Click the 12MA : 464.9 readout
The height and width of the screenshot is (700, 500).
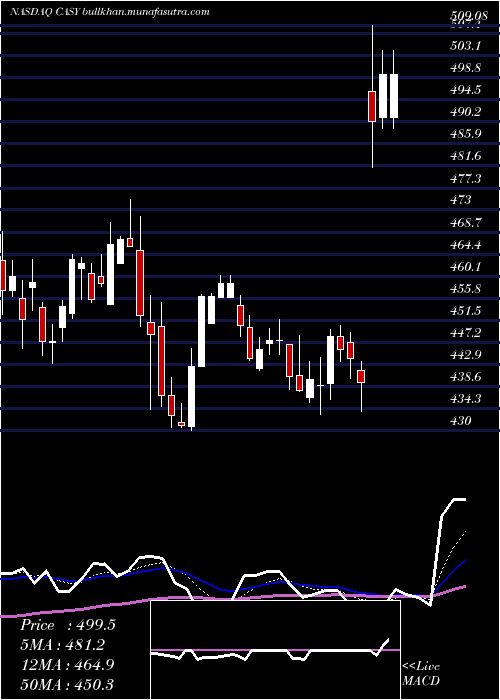pyautogui.click(x=67, y=664)
